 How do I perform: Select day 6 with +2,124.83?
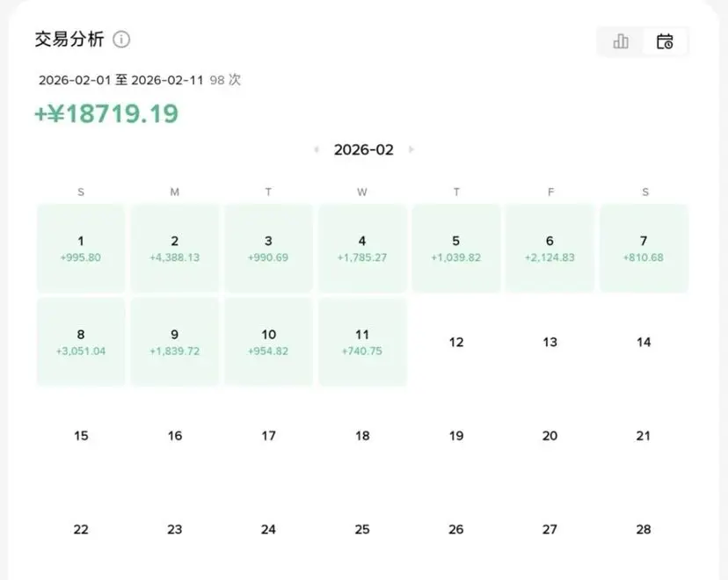(x=550, y=249)
